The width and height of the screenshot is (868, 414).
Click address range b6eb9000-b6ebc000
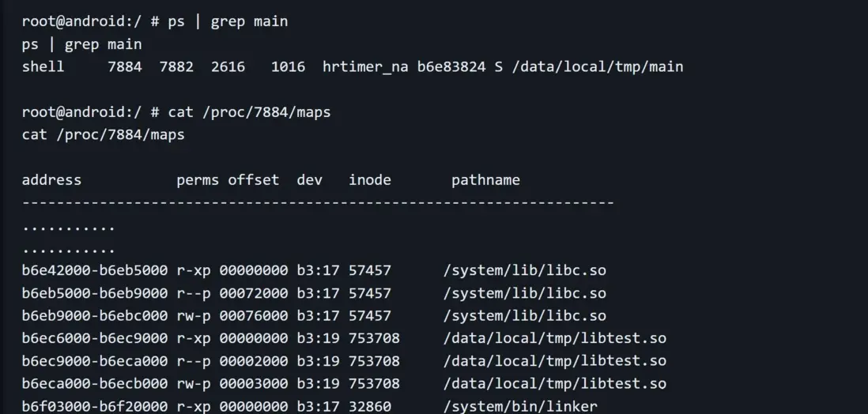point(95,316)
